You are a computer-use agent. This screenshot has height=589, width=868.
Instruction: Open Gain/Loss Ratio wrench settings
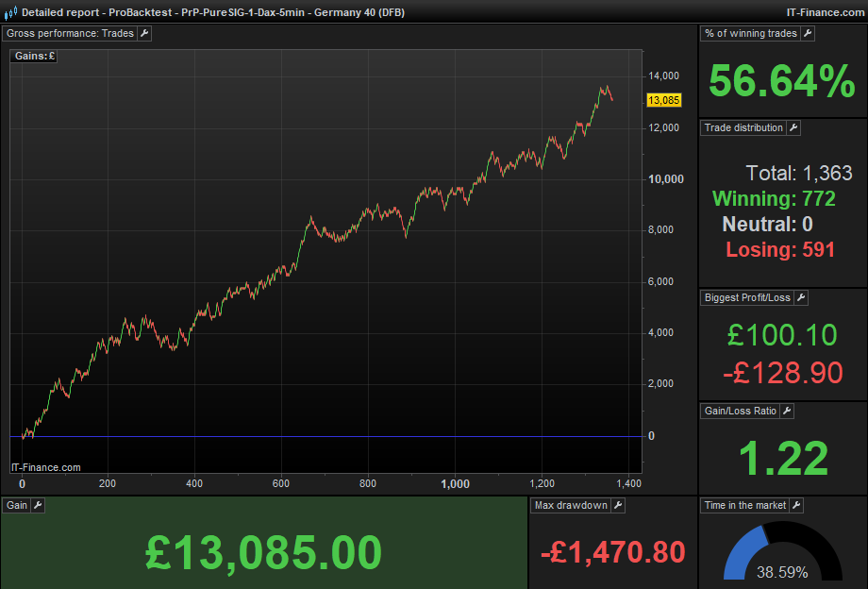tap(787, 411)
